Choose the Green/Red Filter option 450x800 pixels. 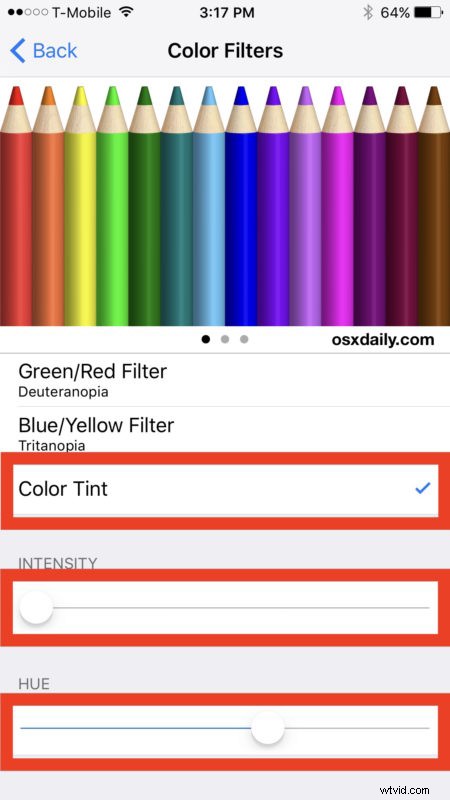pyautogui.click(x=225, y=380)
